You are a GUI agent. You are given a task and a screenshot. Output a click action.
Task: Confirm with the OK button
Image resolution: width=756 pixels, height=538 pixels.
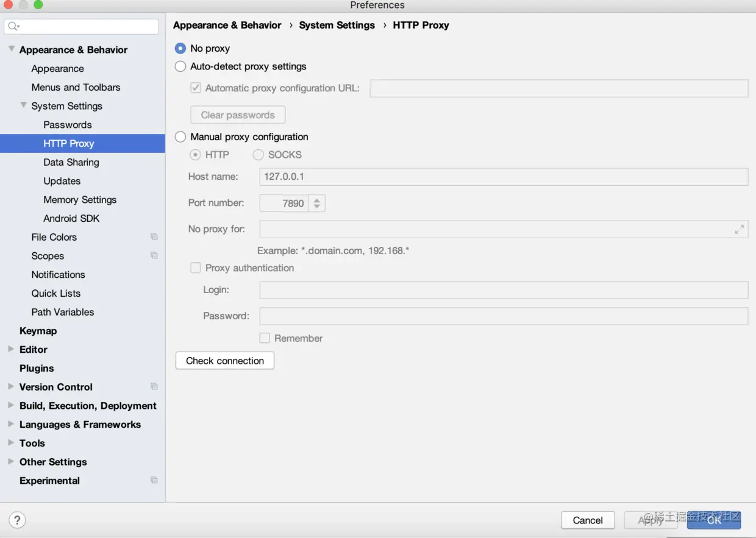tap(714, 520)
